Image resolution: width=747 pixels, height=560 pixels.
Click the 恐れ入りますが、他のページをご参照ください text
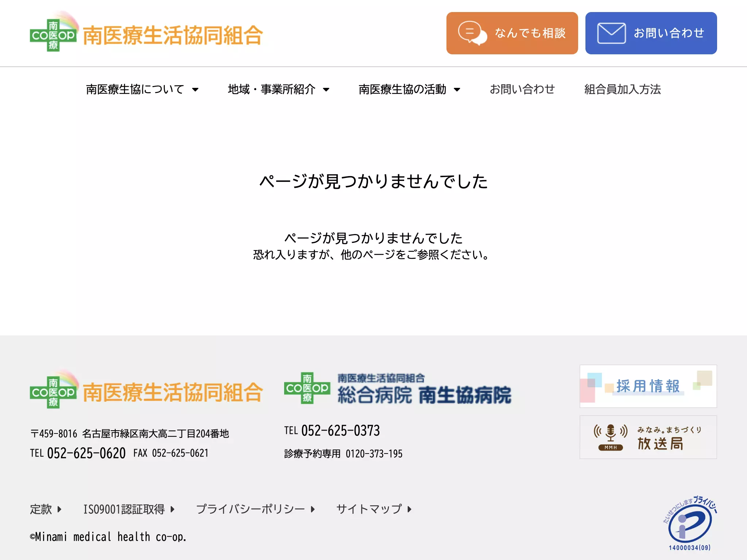pos(371,254)
